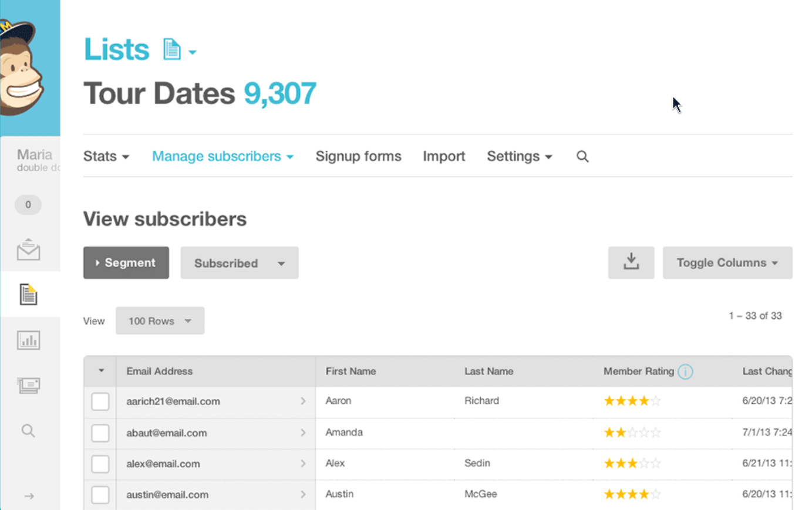Open Automation icon in the sidebar
This screenshot has width=812, height=510.
(x=28, y=386)
